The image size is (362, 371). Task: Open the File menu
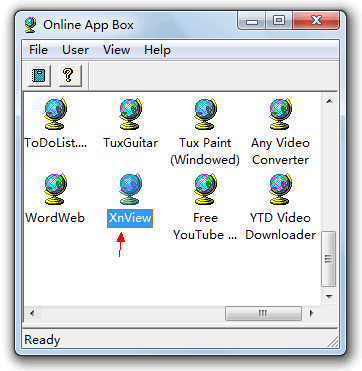coord(38,50)
